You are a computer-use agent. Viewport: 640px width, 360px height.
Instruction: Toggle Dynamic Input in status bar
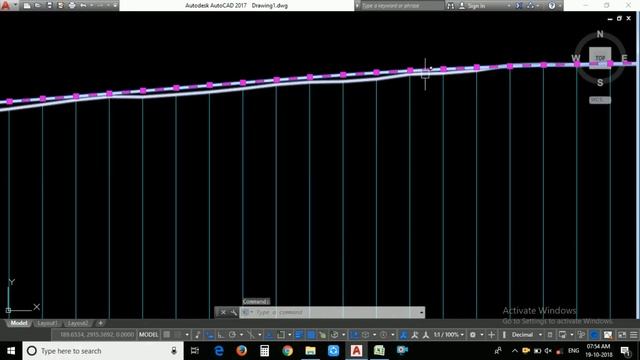click(209, 335)
